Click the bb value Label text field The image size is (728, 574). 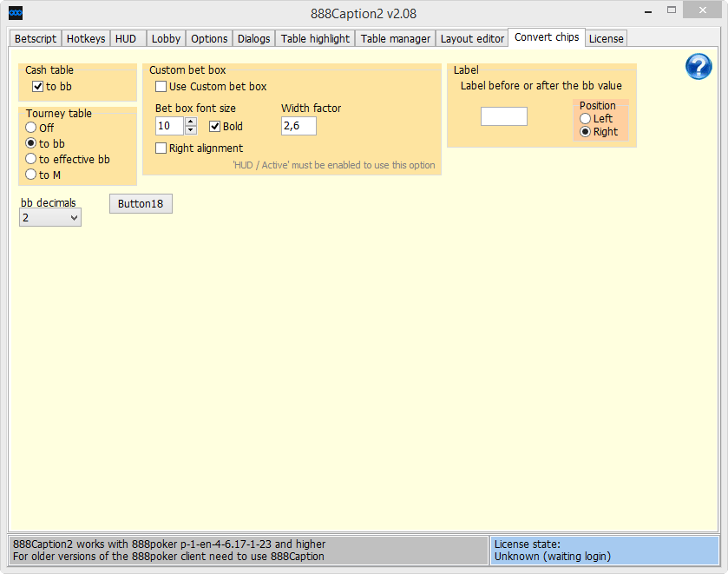tap(504, 116)
